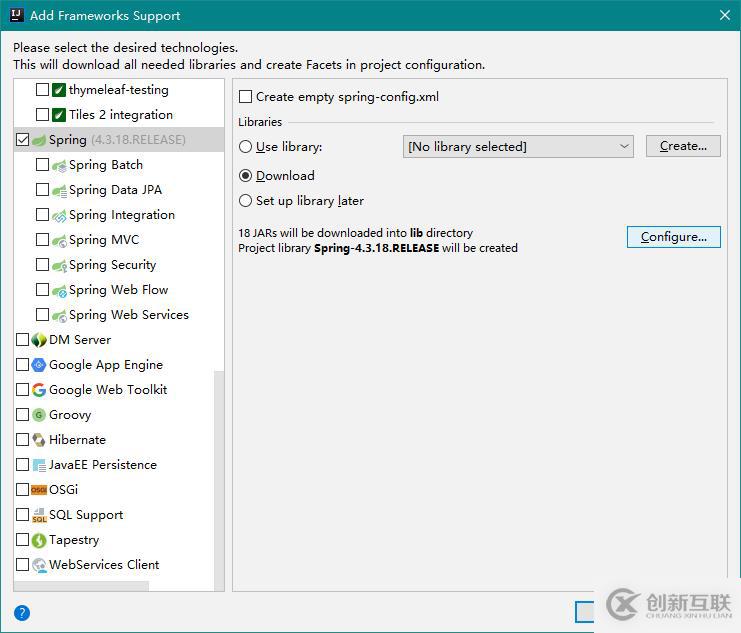Enable the Spring Batch checkbox

42,165
